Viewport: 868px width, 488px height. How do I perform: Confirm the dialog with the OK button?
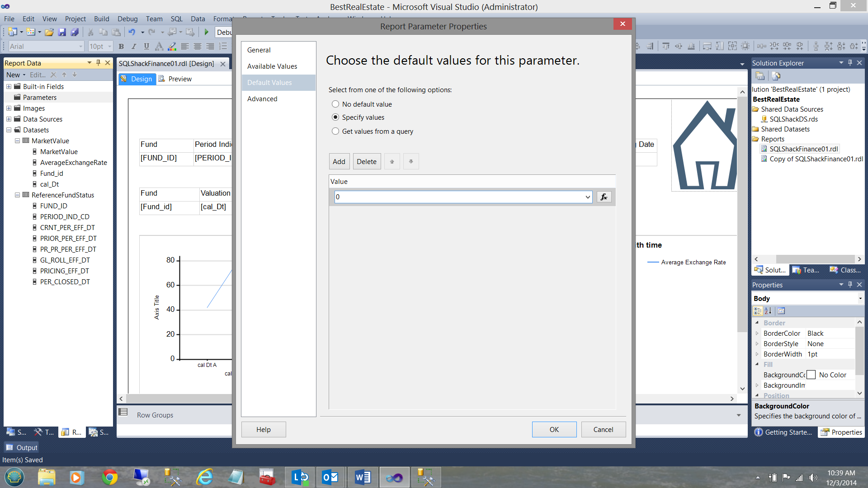point(554,430)
